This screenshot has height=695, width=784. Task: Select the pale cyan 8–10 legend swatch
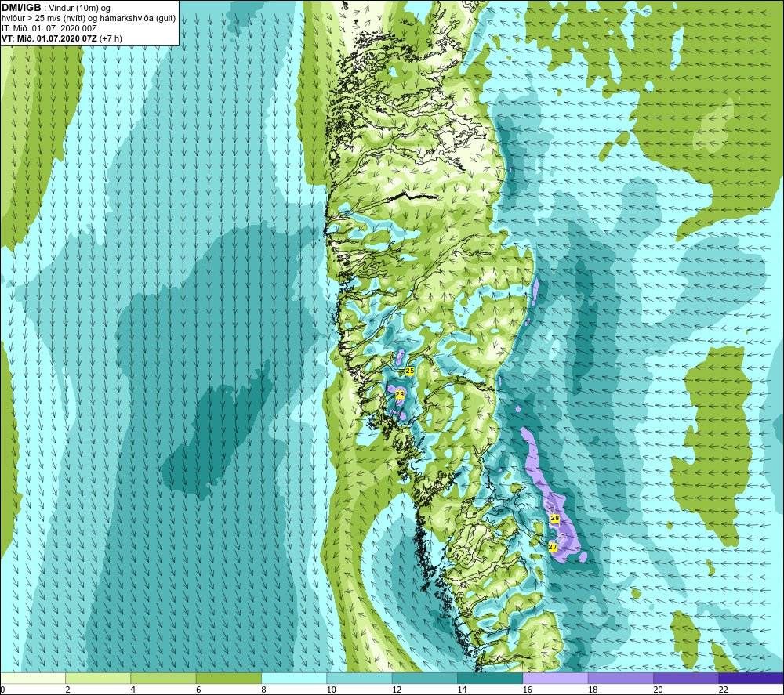[294, 678]
